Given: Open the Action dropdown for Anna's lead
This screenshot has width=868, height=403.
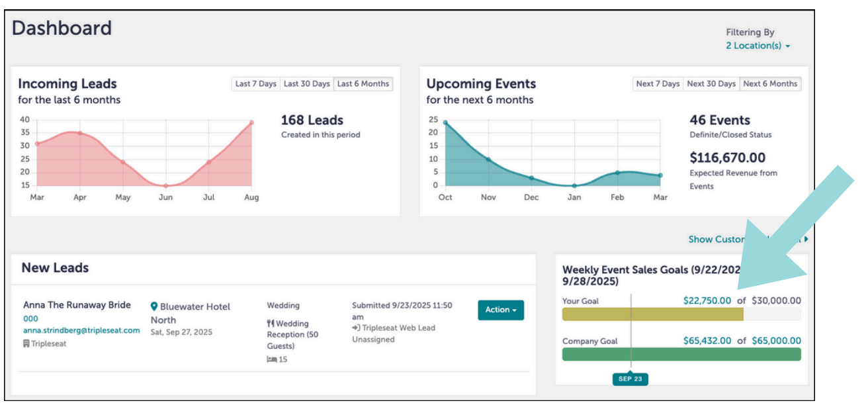Looking at the screenshot, I should coord(501,310).
